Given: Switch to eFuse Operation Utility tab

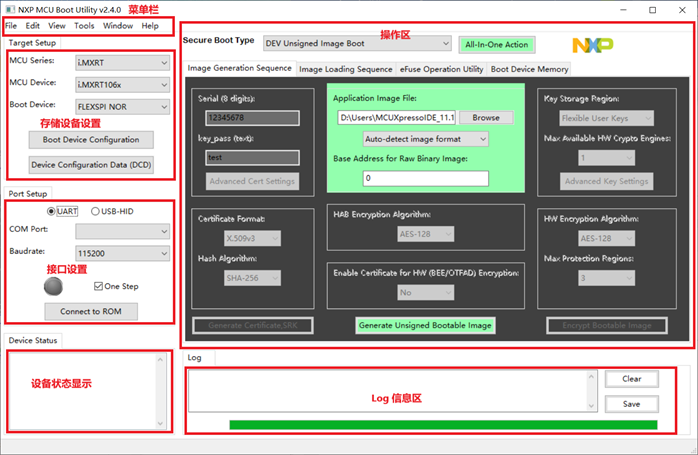Looking at the screenshot, I should 441,69.
